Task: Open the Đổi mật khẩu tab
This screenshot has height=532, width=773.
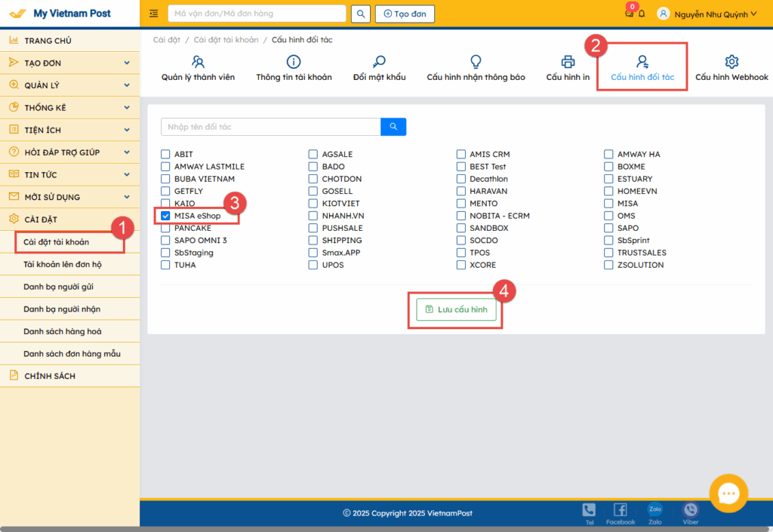Action: click(379, 68)
